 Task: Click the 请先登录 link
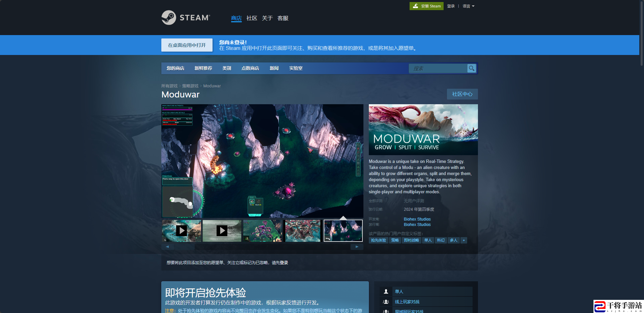280,263
